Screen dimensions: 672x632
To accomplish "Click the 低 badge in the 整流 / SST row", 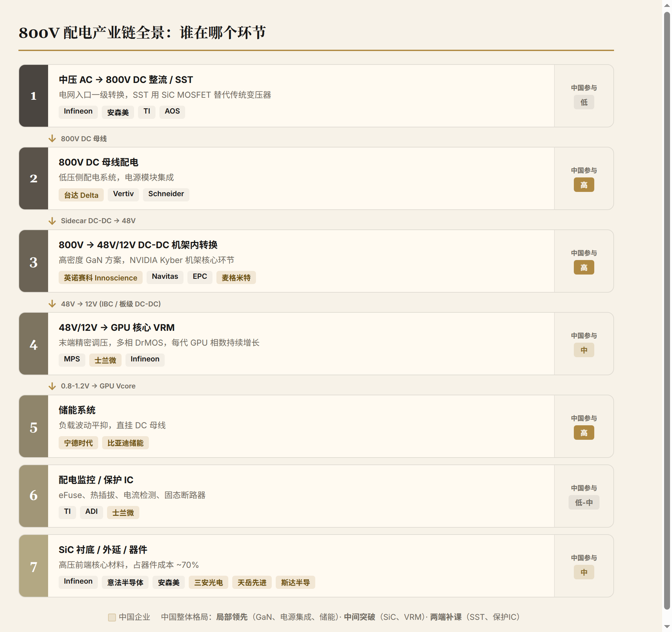I will click(x=584, y=102).
